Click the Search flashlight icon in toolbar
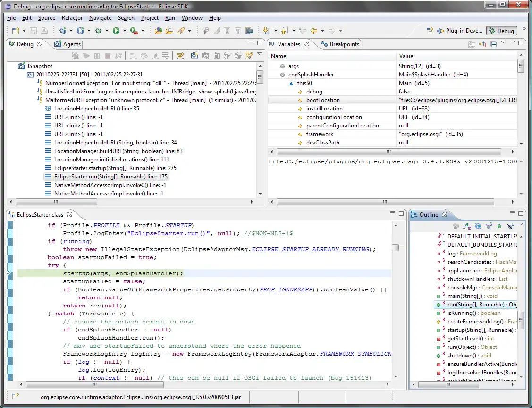Screen dimensions: 532x408 point(180,31)
